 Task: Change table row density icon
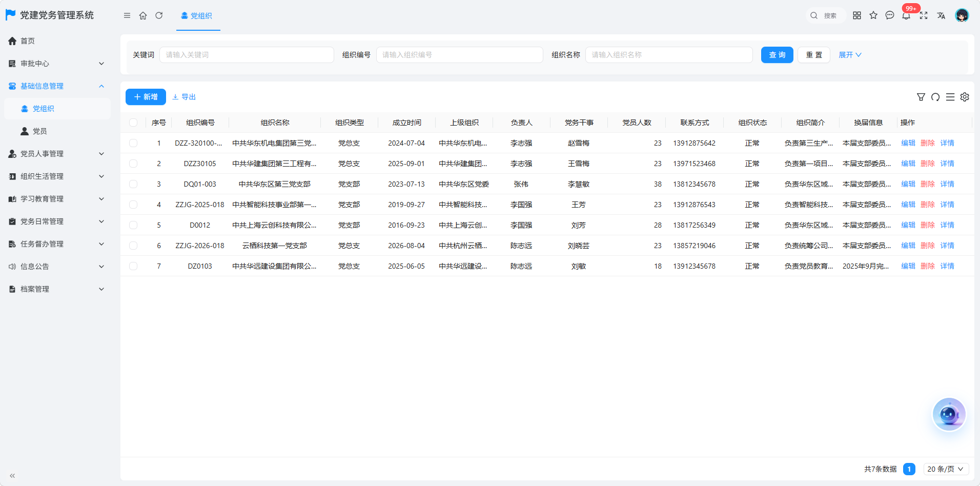950,97
